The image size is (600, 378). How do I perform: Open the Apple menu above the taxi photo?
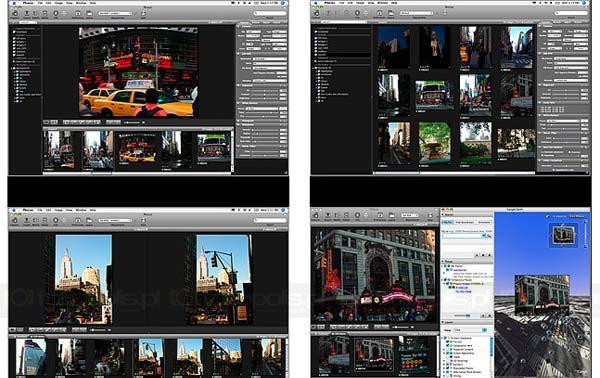pos(14,3)
